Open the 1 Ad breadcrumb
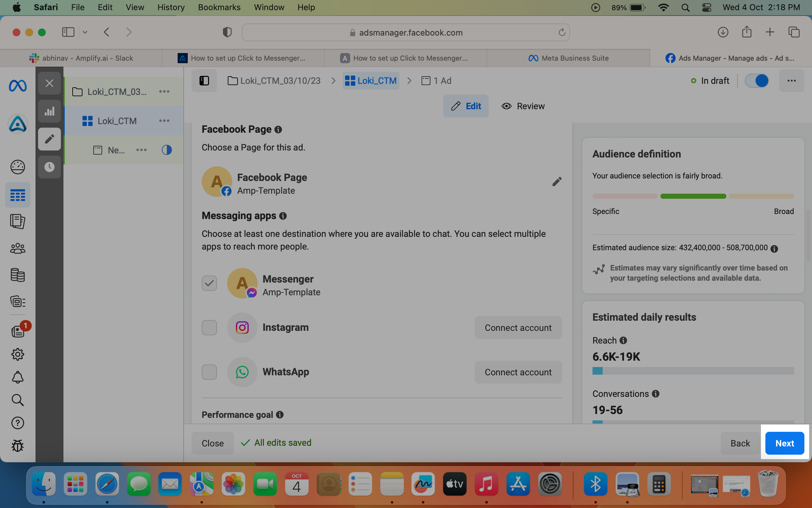Viewport: 812px width, 508px height. (x=436, y=81)
